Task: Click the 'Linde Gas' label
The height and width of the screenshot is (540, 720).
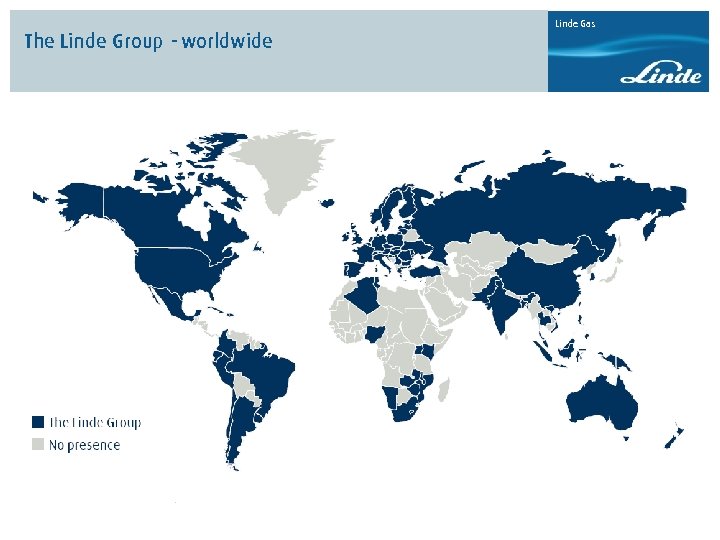Action: (575, 23)
